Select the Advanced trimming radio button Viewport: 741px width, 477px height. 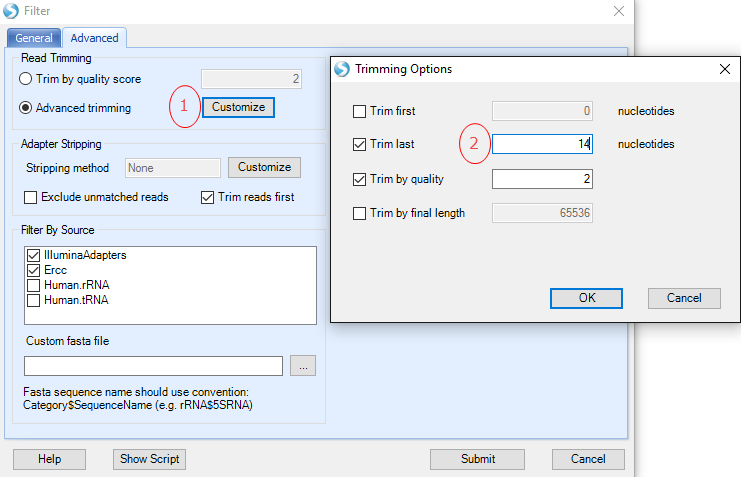coord(26,108)
